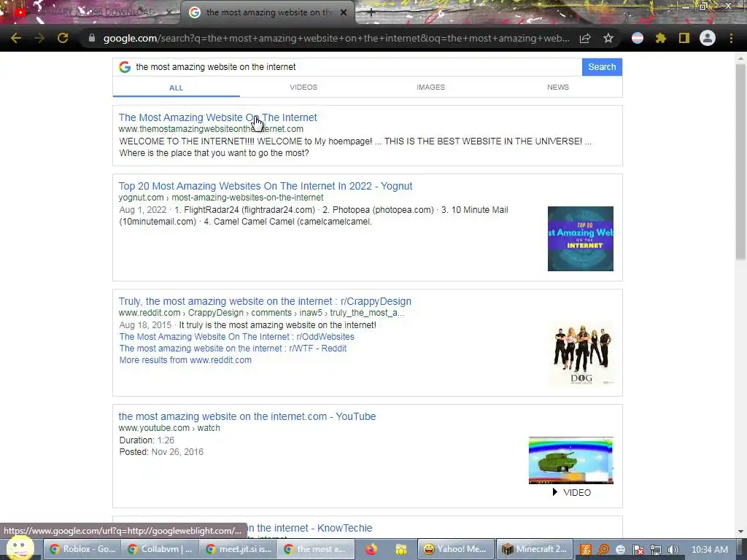This screenshot has width=747, height=560.
Task: Click the scrollbar down arrow
Action: (740, 532)
